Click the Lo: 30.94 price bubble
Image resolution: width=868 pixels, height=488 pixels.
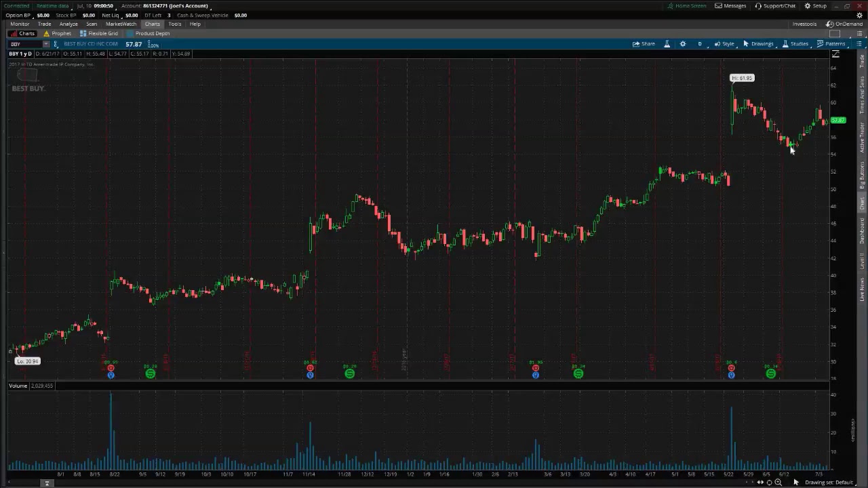pyautogui.click(x=28, y=361)
